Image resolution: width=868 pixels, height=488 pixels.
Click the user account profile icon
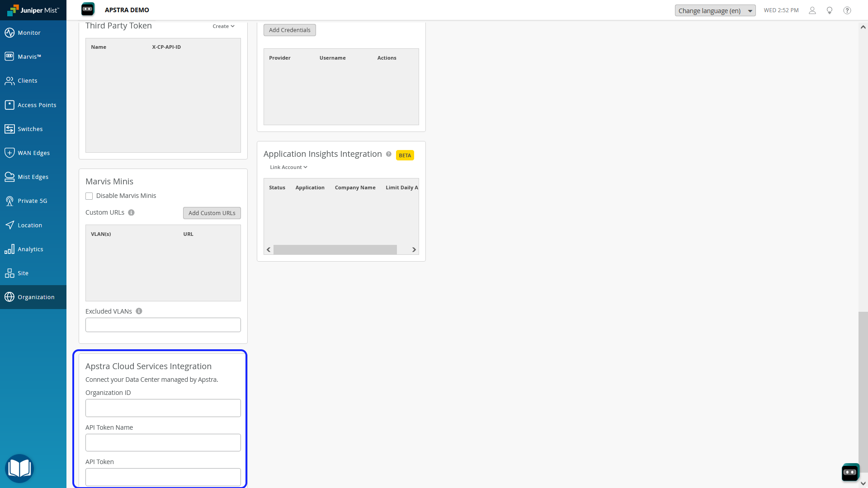tap(812, 10)
